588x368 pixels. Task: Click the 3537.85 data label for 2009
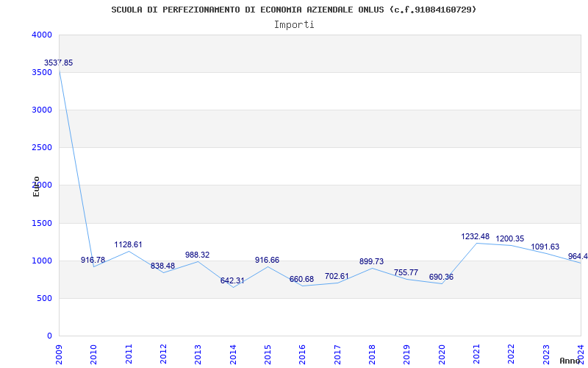click(x=58, y=63)
